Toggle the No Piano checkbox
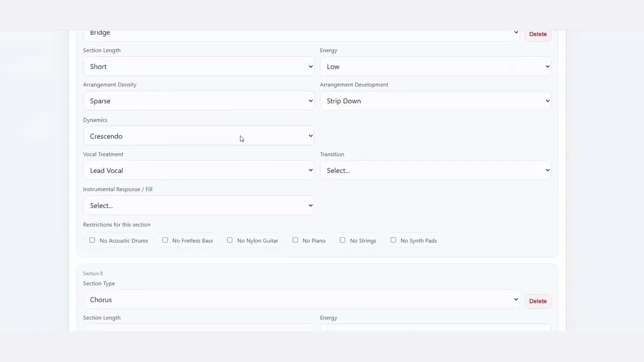This screenshot has width=644, height=362. (x=295, y=240)
